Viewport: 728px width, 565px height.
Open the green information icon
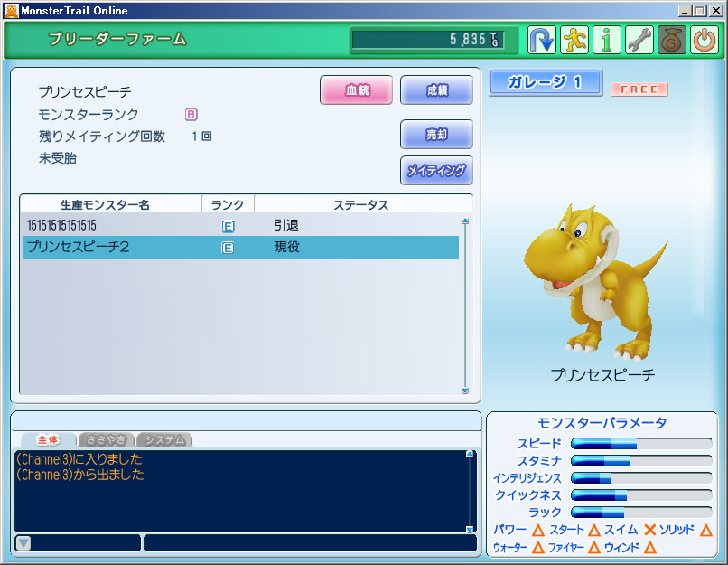coord(607,40)
